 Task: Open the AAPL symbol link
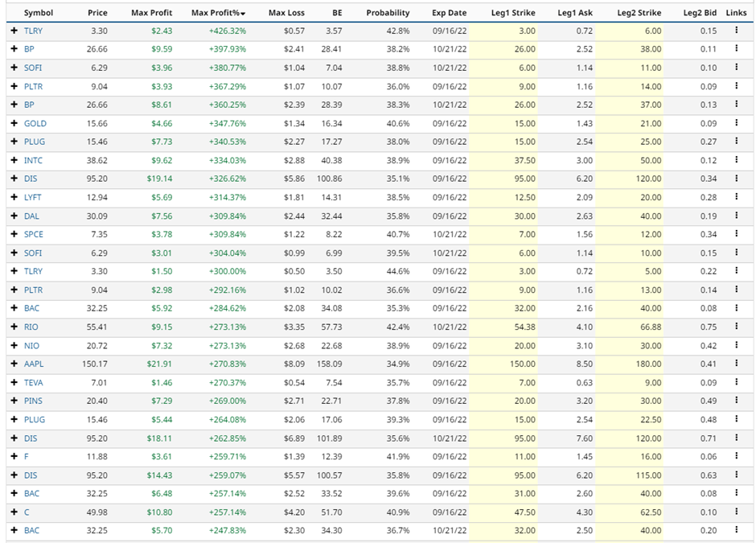34,364
